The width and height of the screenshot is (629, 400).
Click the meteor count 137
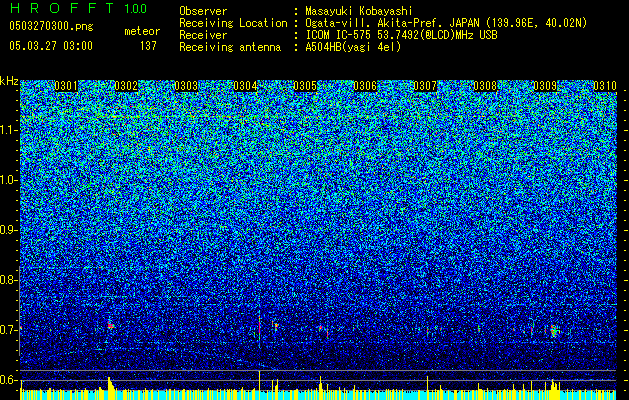pos(148,46)
